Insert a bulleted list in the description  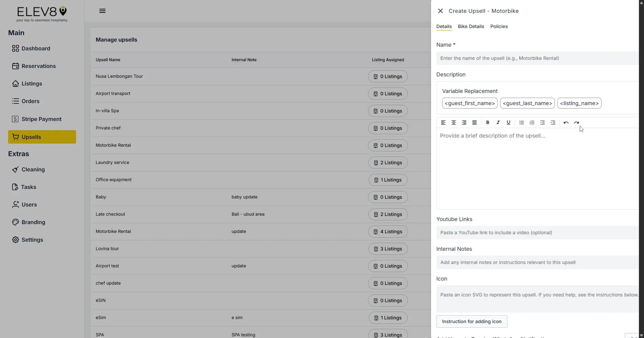(521, 122)
